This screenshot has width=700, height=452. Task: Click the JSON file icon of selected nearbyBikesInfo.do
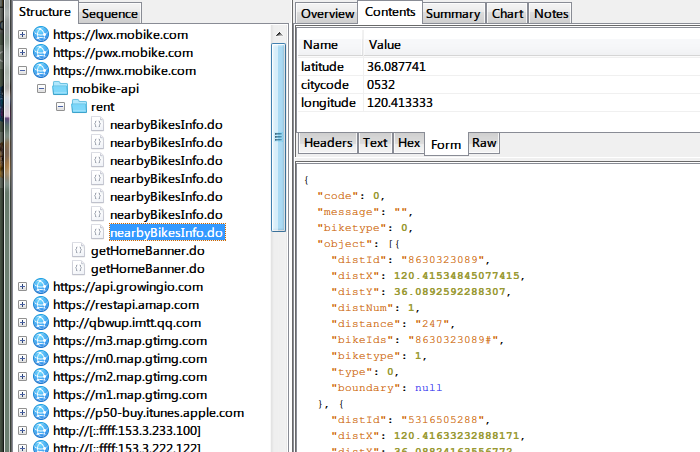click(98, 232)
